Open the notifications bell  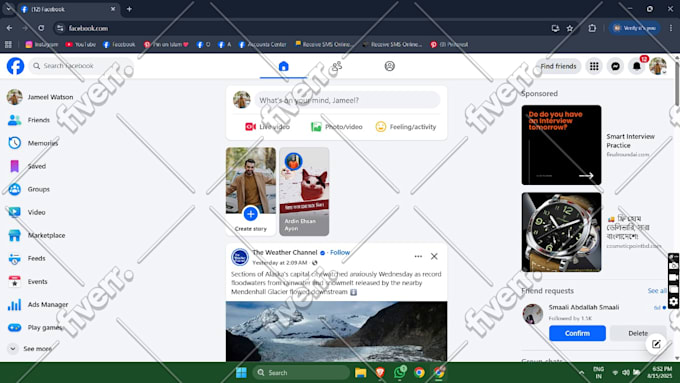click(636, 66)
